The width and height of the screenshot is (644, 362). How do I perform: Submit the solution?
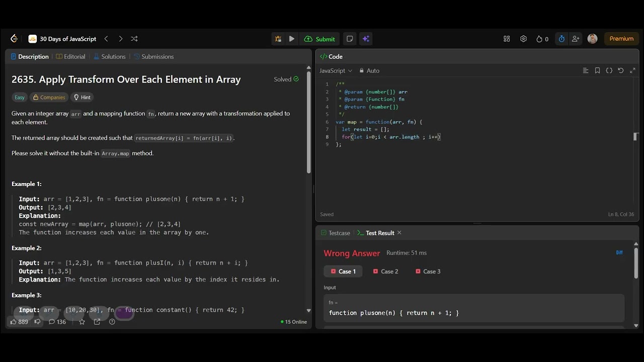coord(320,39)
